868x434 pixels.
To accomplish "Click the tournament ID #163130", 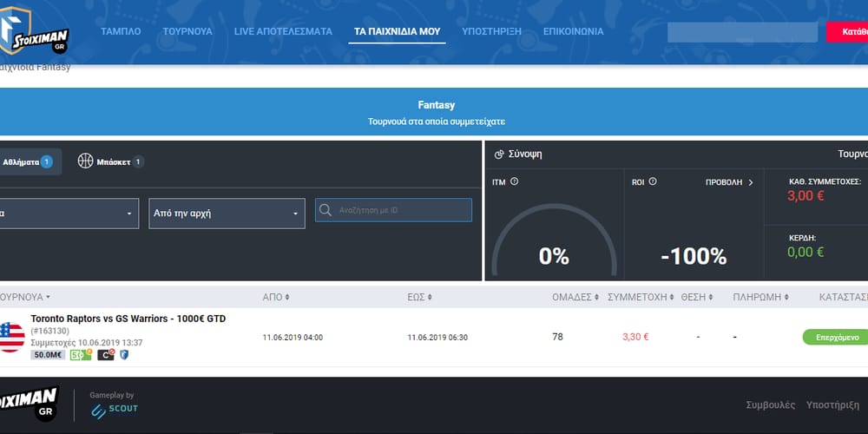I will coord(49,331).
